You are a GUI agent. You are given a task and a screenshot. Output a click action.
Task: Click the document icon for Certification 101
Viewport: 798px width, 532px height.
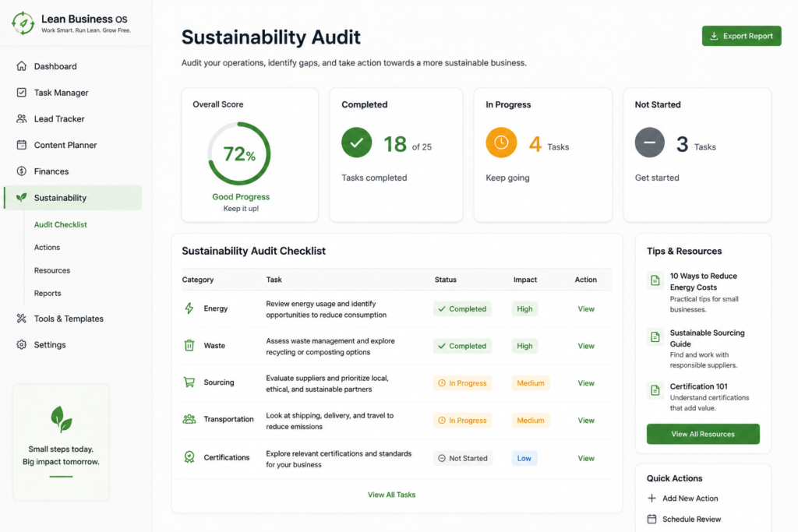(655, 390)
